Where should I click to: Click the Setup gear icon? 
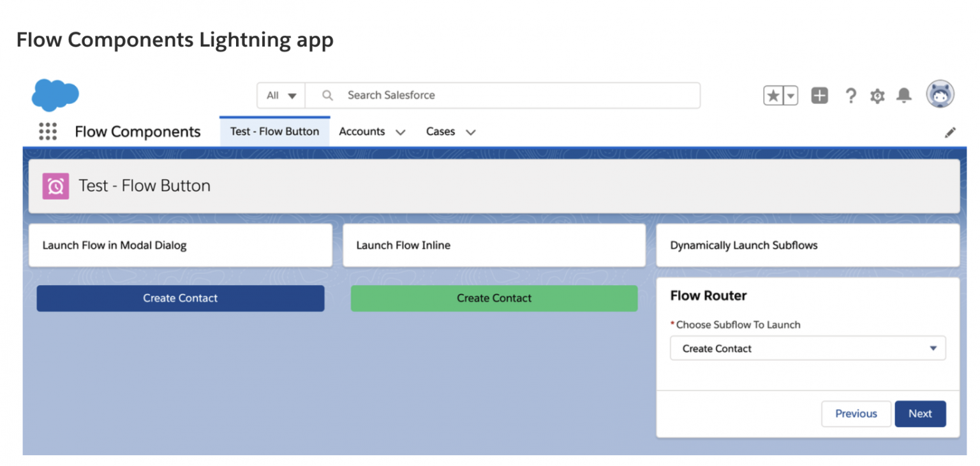pos(877,95)
